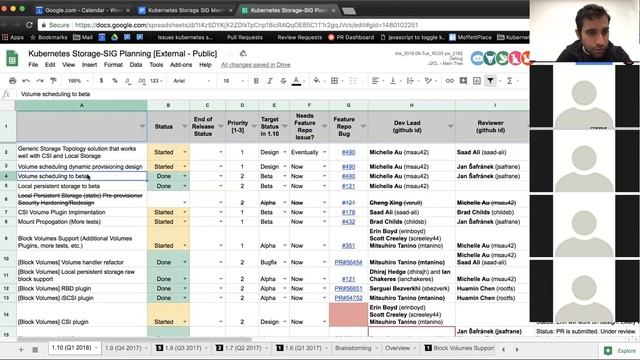Click the merge cells icon
Screen dimensions: 640x360
point(353,81)
